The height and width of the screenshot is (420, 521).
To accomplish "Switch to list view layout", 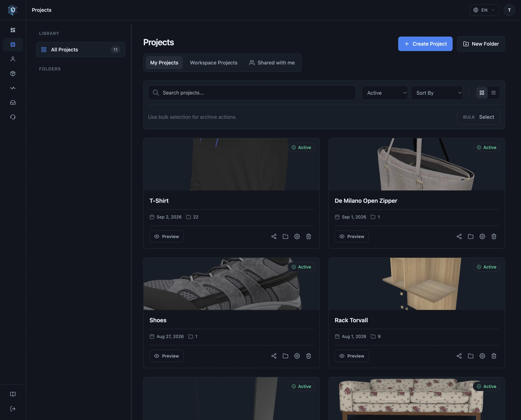I will coord(494,93).
